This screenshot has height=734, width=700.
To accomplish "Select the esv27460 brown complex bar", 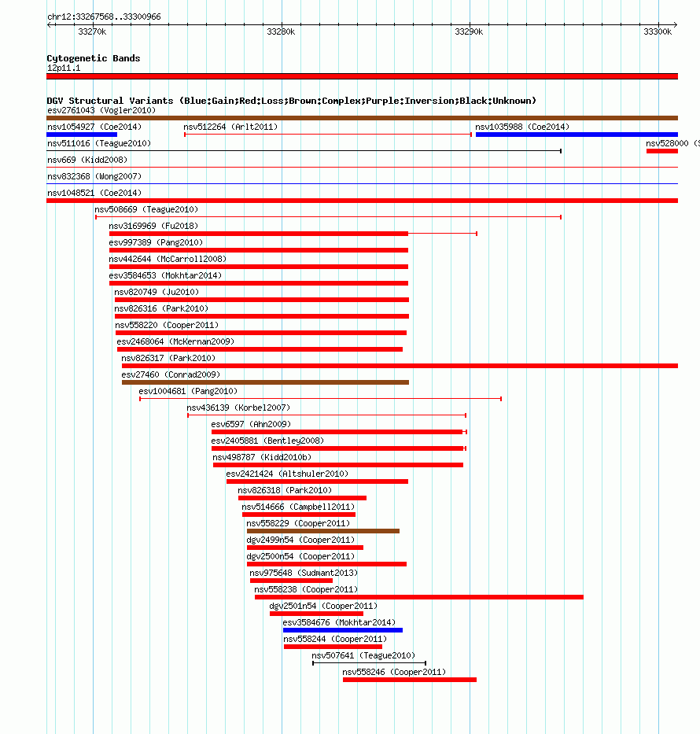I will pyautogui.click(x=265, y=382).
